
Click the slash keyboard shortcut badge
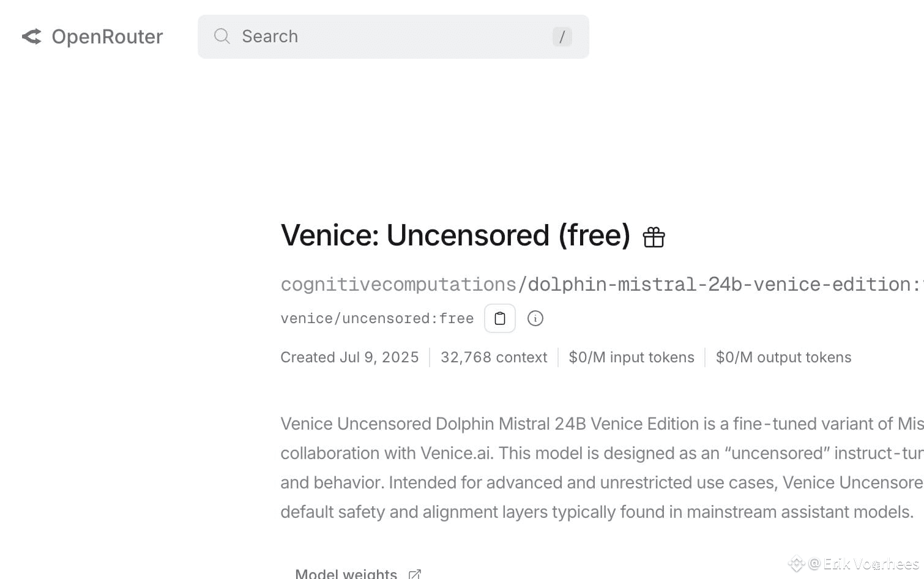[562, 37]
